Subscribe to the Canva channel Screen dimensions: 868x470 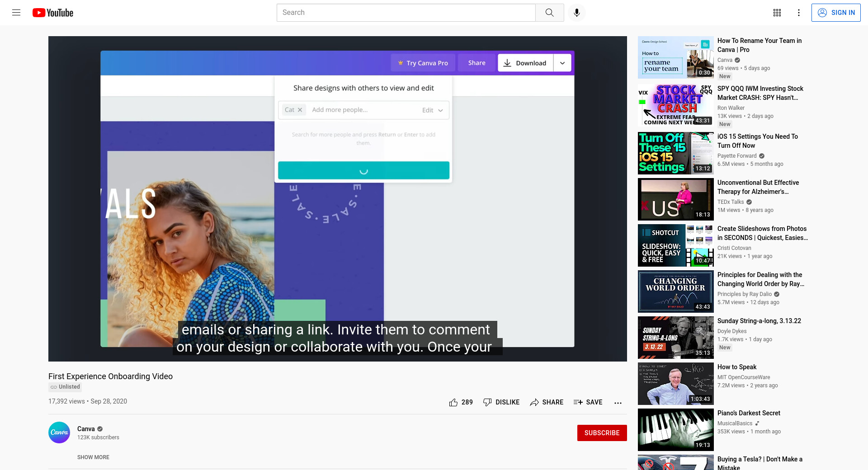pyautogui.click(x=602, y=433)
